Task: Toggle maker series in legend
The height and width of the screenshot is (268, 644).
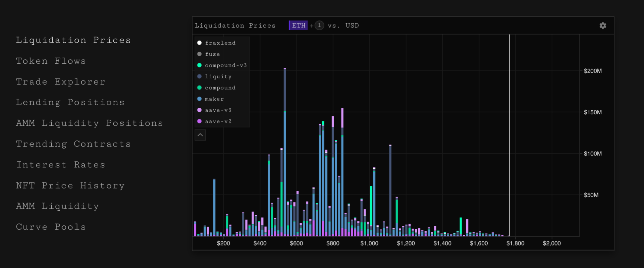Action: 211,99
